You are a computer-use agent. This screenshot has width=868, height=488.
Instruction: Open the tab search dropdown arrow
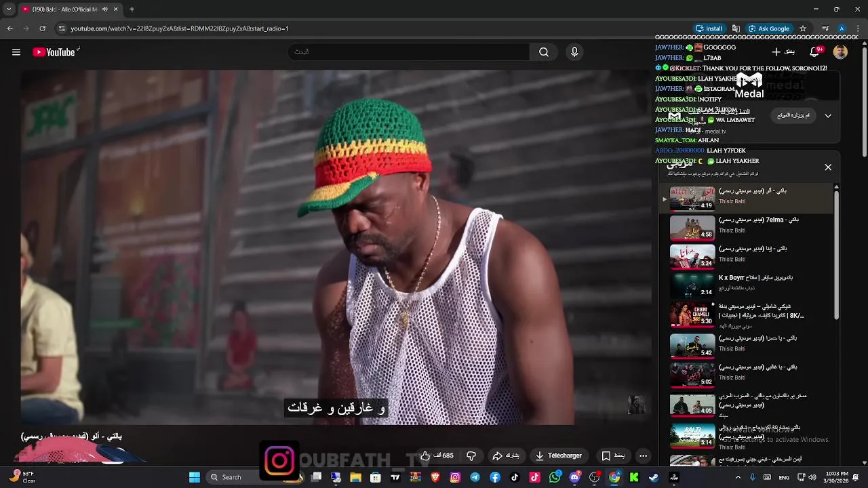[x=8, y=9]
